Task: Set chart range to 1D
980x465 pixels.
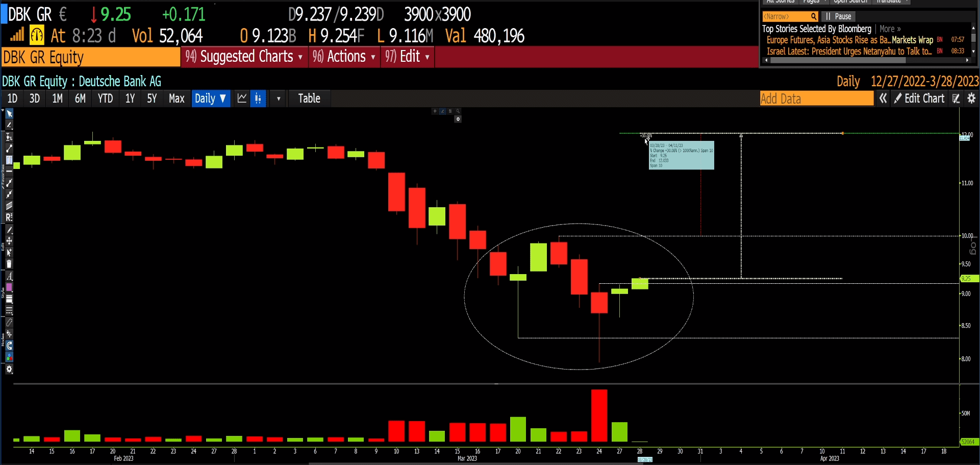Action: (x=12, y=99)
